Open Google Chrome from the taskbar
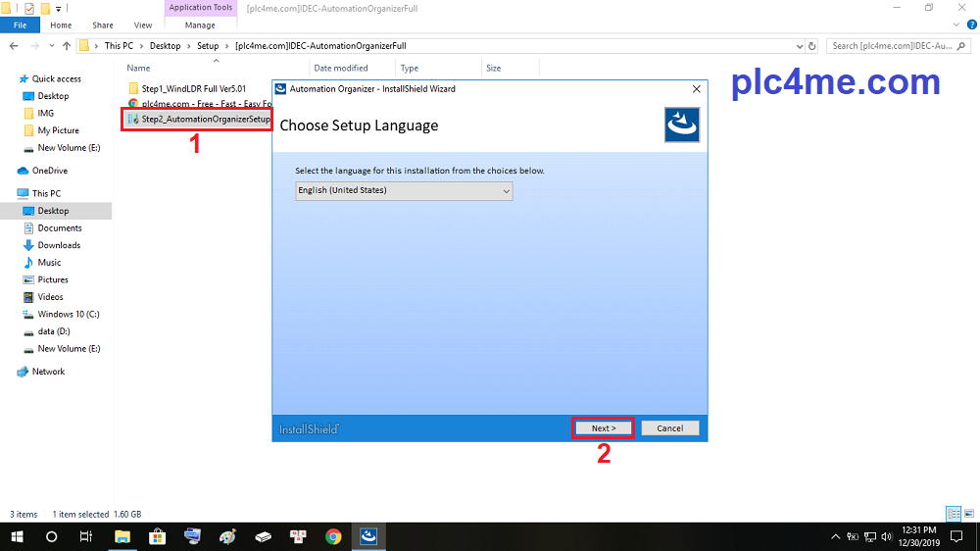Image resolution: width=980 pixels, height=551 pixels. point(333,536)
